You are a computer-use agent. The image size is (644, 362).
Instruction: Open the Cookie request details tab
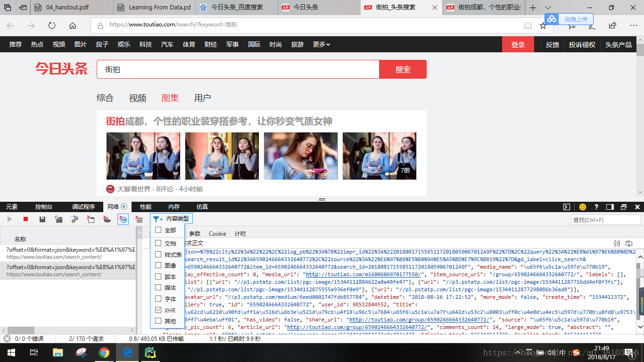point(217,234)
